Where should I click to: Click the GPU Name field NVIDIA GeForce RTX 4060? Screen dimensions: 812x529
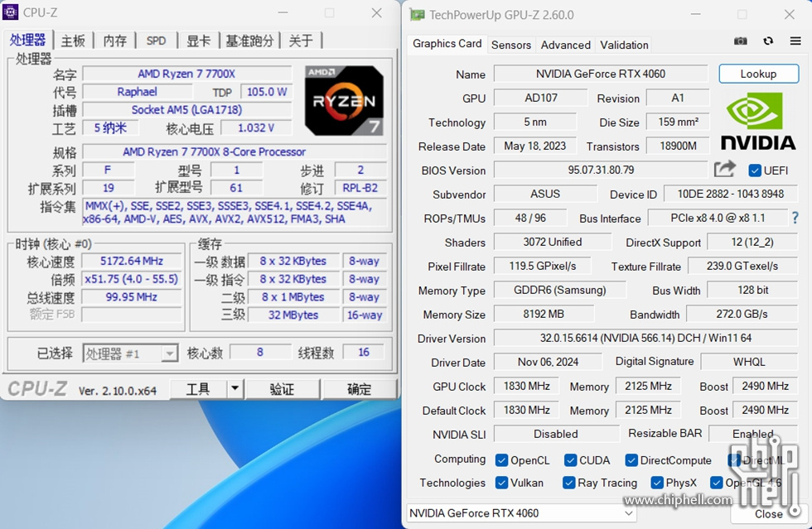(x=601, y=74)
